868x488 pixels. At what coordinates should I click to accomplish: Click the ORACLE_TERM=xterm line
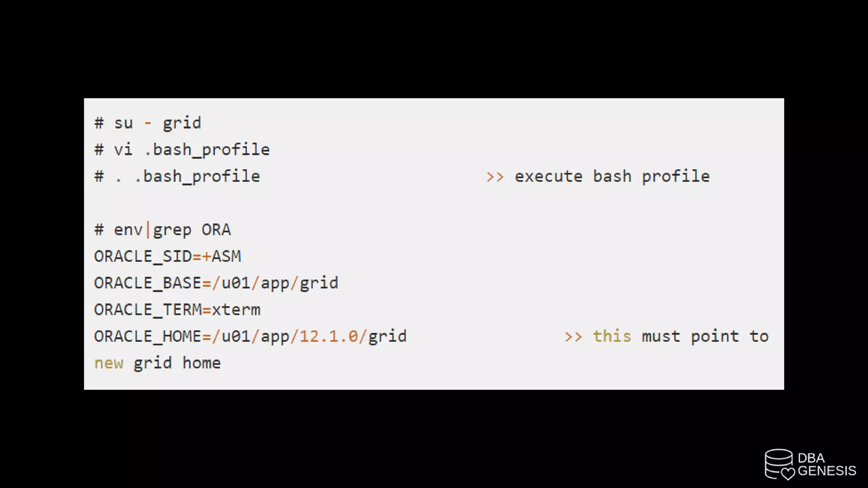177,310
